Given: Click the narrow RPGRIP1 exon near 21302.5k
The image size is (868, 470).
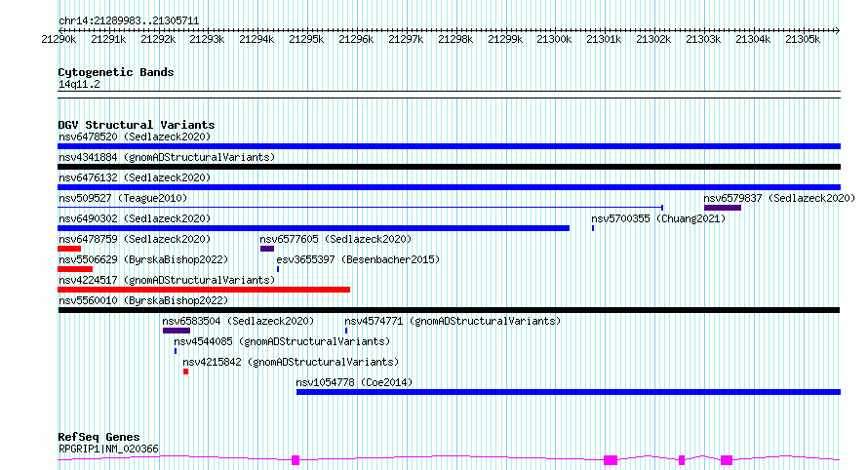Looking at the screenshot, I should (x=682, y=460).
